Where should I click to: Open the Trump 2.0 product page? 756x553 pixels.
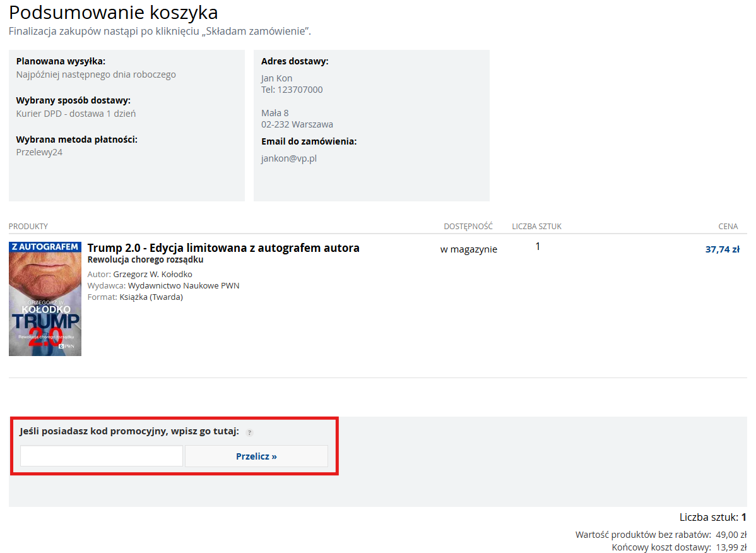click(x=225, y=247)
